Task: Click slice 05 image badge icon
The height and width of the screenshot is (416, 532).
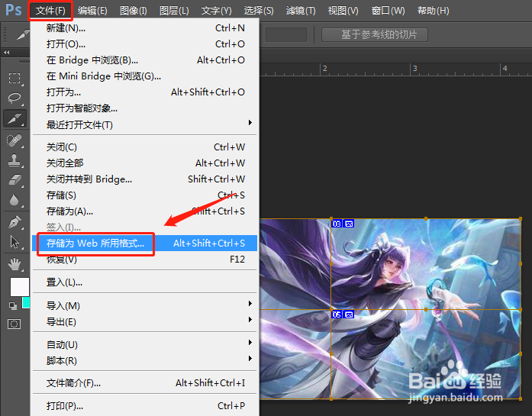Action: 349,315
